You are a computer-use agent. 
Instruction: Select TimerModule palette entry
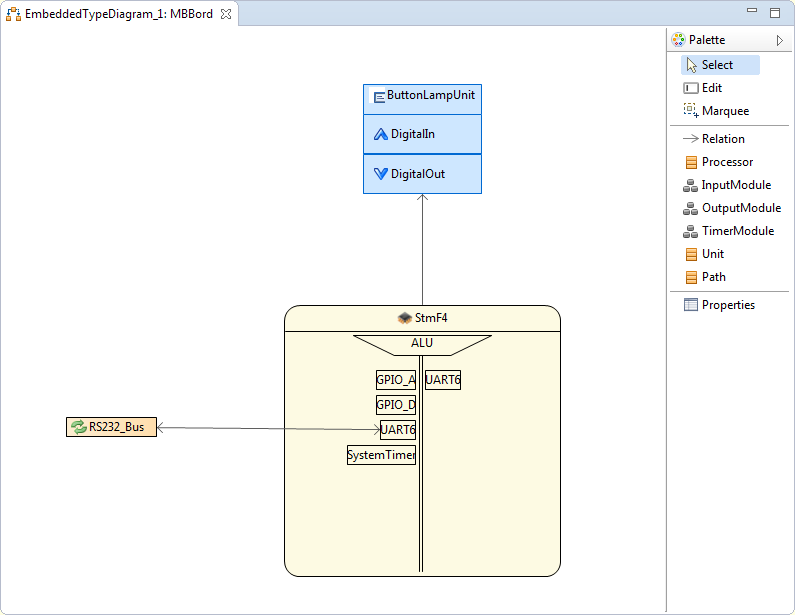(737, 231)
